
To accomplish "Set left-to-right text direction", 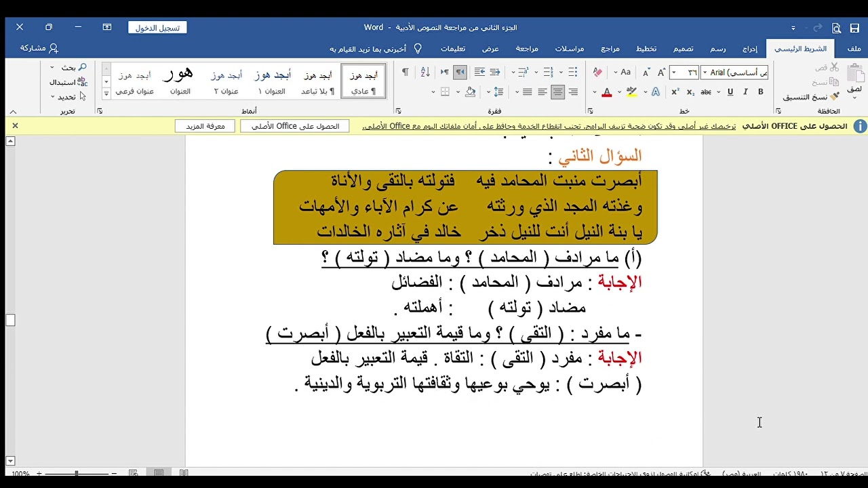I will click(445, 72).
